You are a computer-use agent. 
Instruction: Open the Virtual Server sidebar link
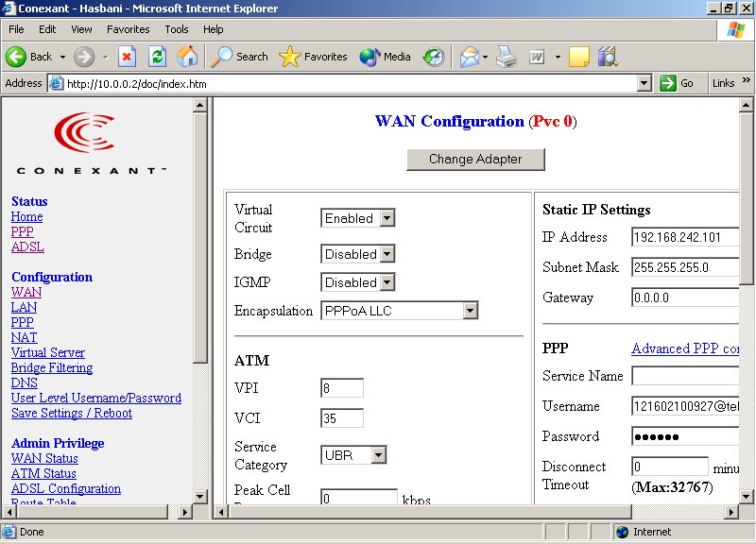point(47,352)
